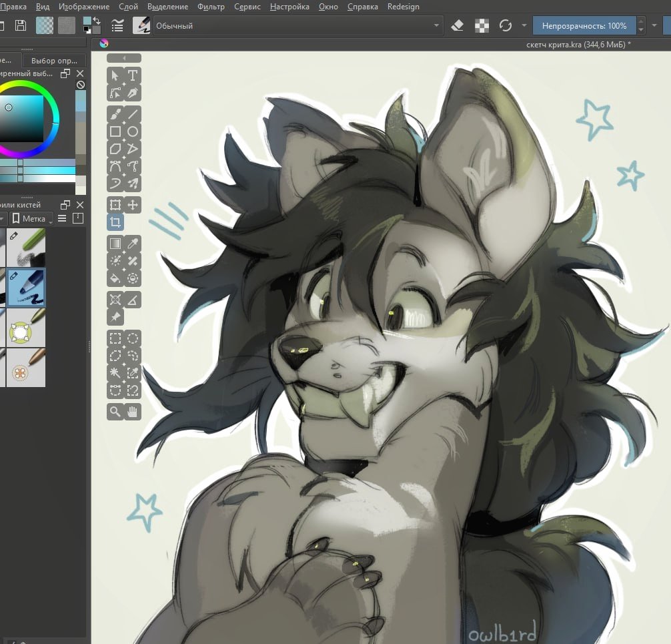
Task: Select the Similar Color Selection tool
Action: tap(133, 373)
